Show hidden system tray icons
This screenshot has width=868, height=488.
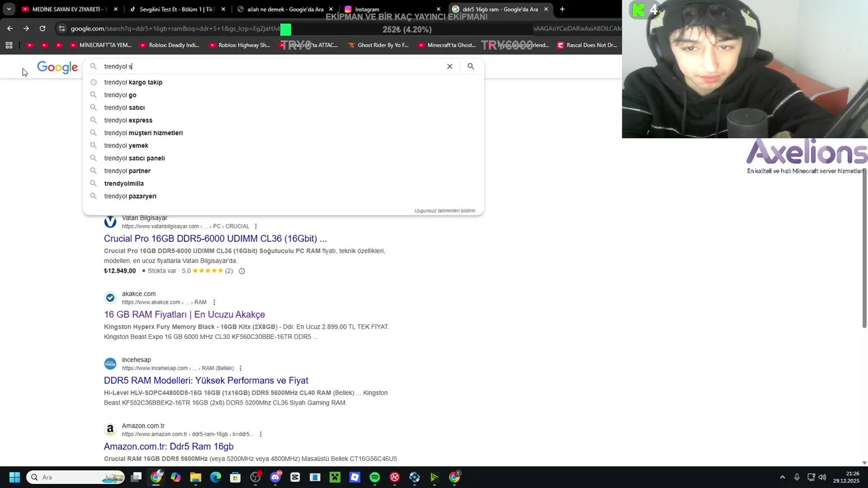(782, 477)
